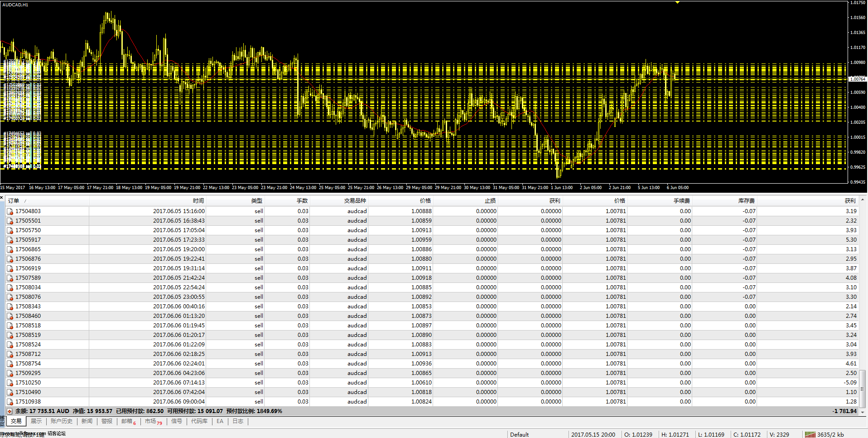Select order icon for ticket 17509295
This screenshot has width=868, height=438.
[10, 373]
